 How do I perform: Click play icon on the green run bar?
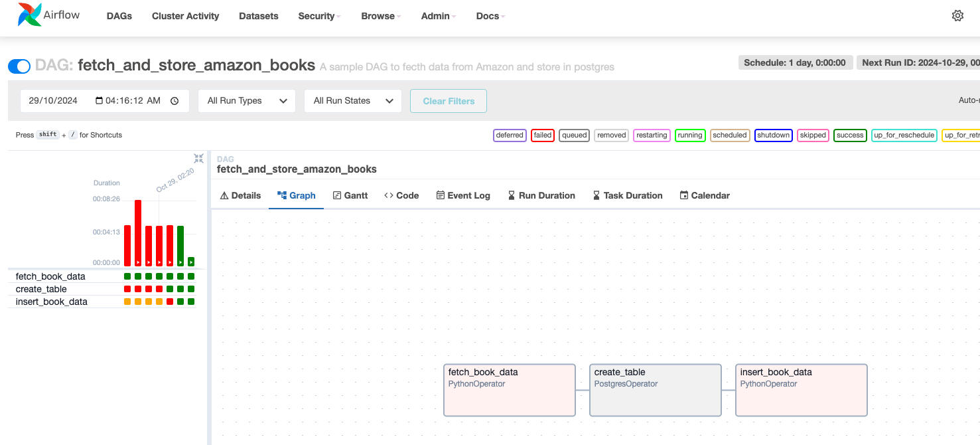click(180, 262)
